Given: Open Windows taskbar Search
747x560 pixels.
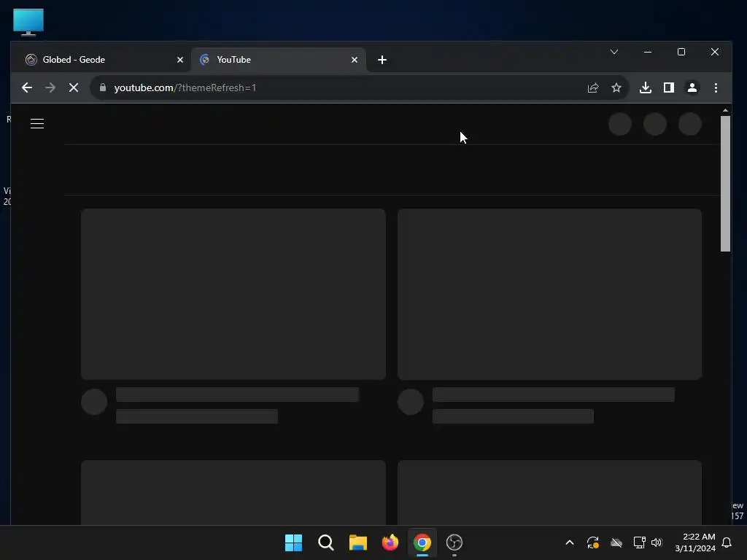Looking at the screenshot, I should pyautogui.click(x=326, y=542).
